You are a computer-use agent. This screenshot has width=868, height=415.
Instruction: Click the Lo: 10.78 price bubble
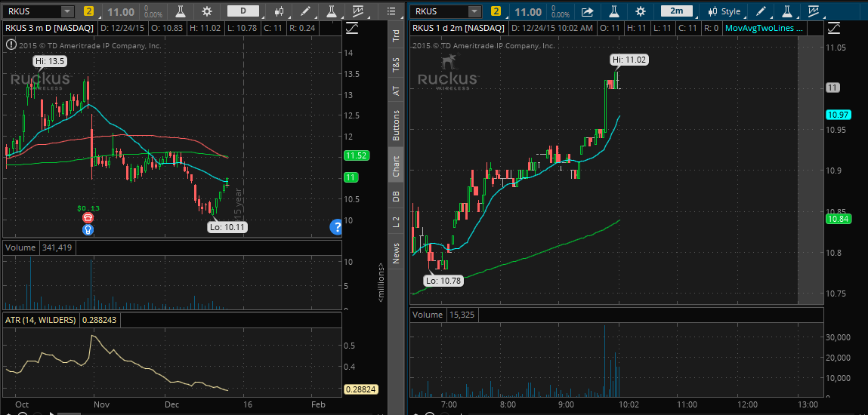(444, 280)
